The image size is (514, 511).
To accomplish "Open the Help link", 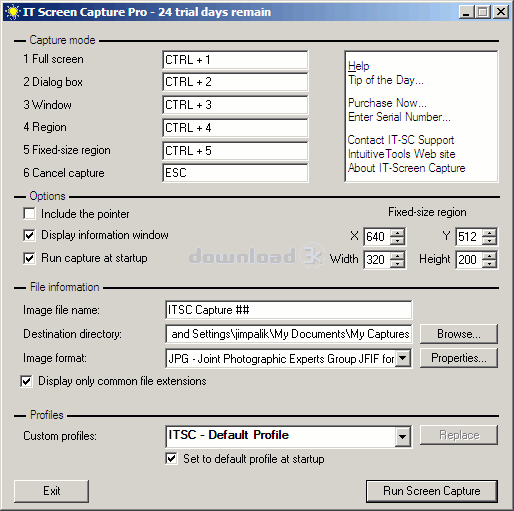I will coord(359,66).
